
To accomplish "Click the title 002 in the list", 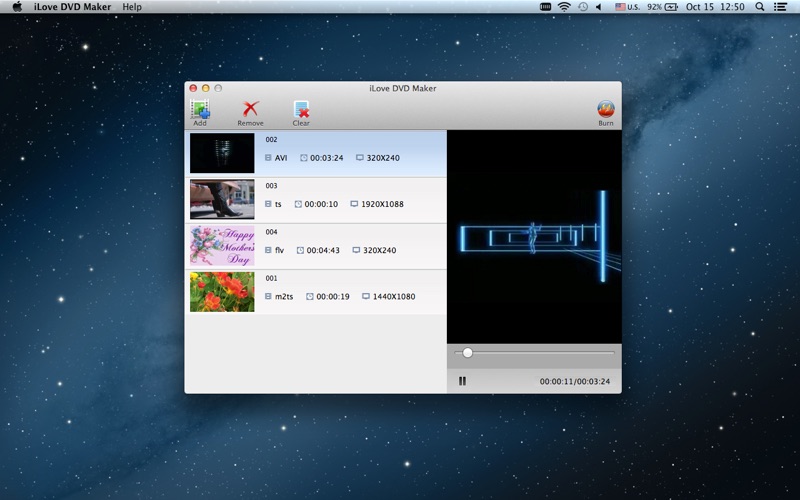I will point(271,139).
